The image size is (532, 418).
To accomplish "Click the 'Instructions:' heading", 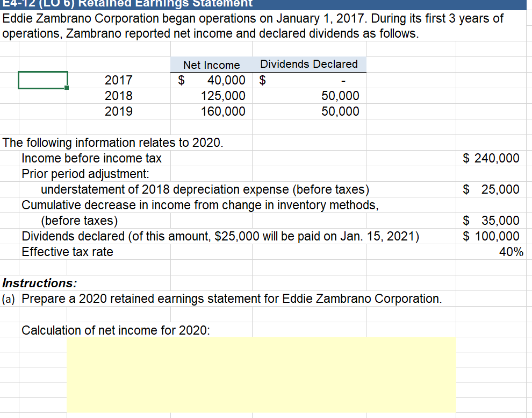I will [40, 283].
